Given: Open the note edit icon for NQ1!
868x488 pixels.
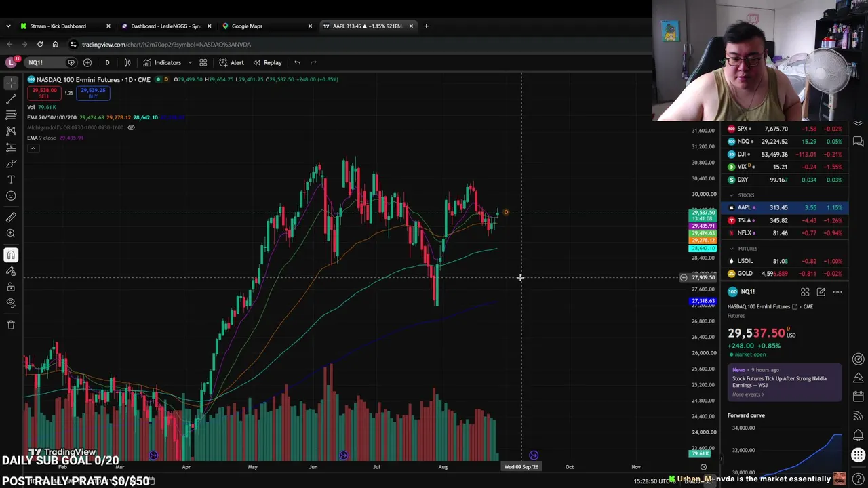Looking at the screenshot, I should point(821,292).
